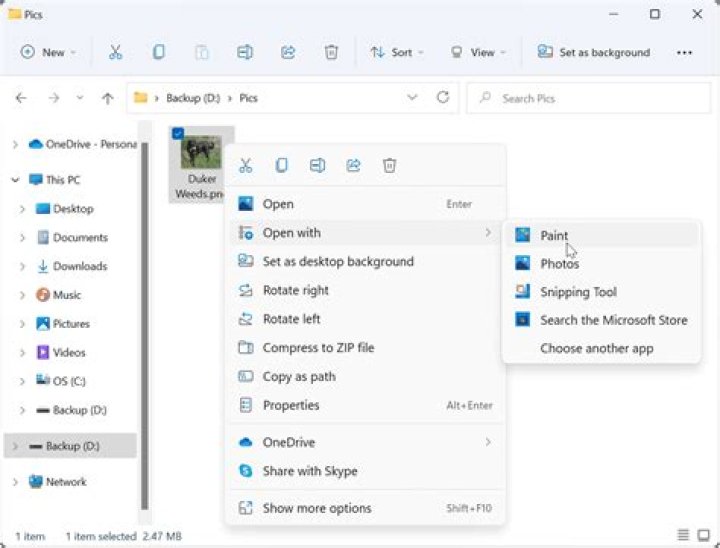720x548 pixels.
Task: Collapse the This PC tree node
Action: 15,180
